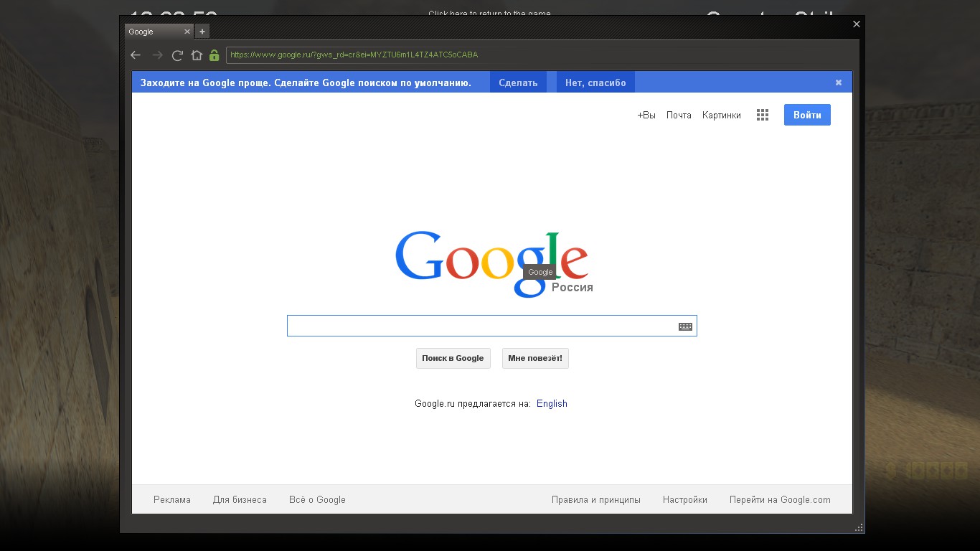Select the Google tab

point(159,32)
